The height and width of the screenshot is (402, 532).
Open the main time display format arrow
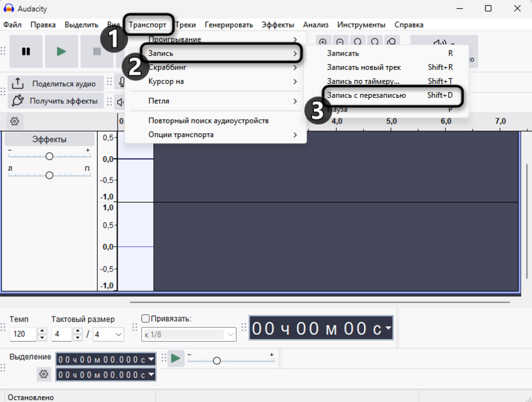click(x=387, y=328)
